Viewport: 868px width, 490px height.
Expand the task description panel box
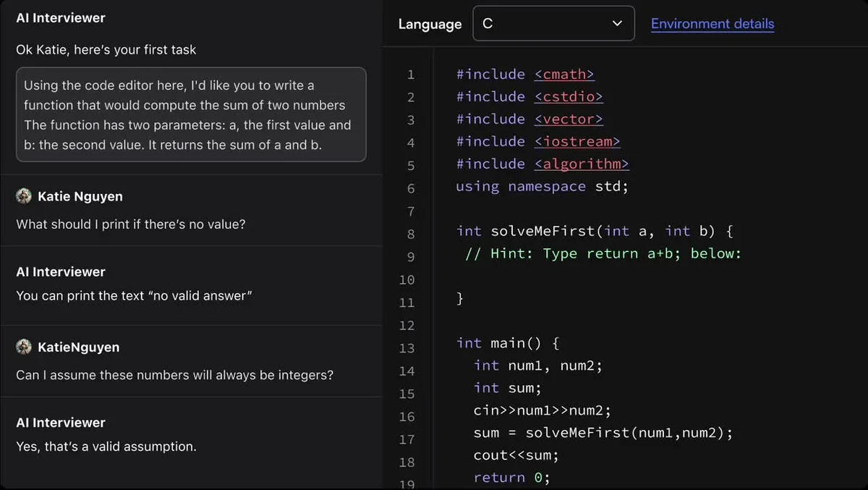tap(191, 114)
